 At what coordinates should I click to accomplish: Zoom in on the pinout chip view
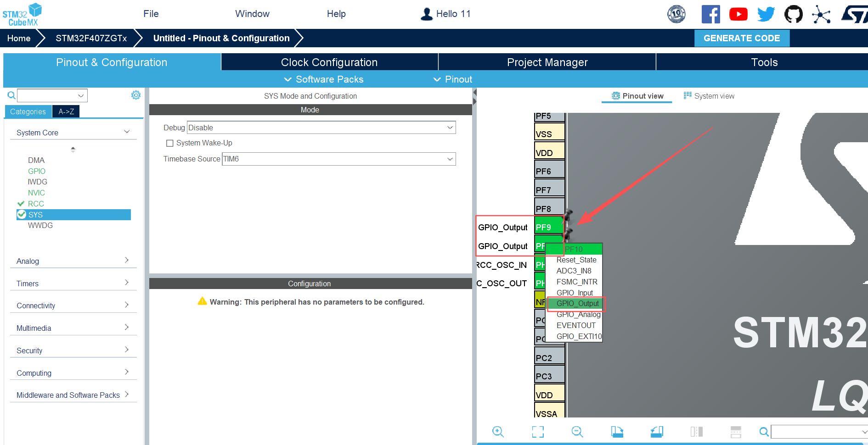point(498,432)
